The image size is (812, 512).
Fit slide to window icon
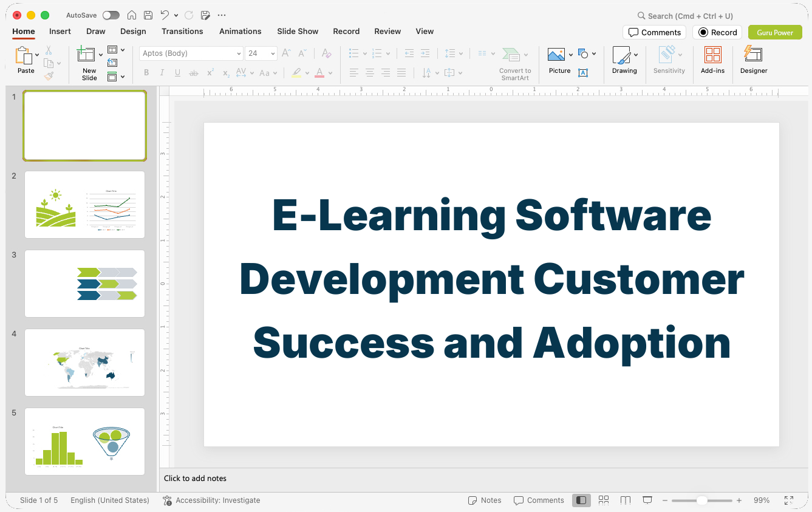(789, 500)
